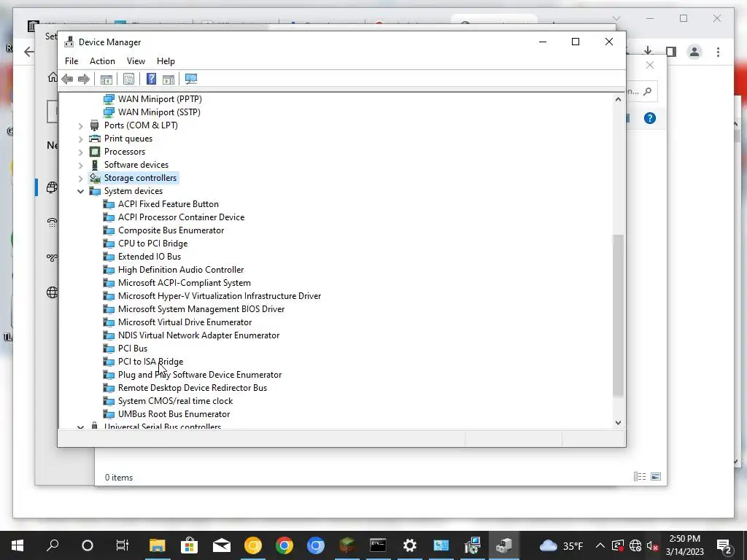
Task: Select Microsoft Virtual Drive Enumerator
Action: (x=185, y=322)
